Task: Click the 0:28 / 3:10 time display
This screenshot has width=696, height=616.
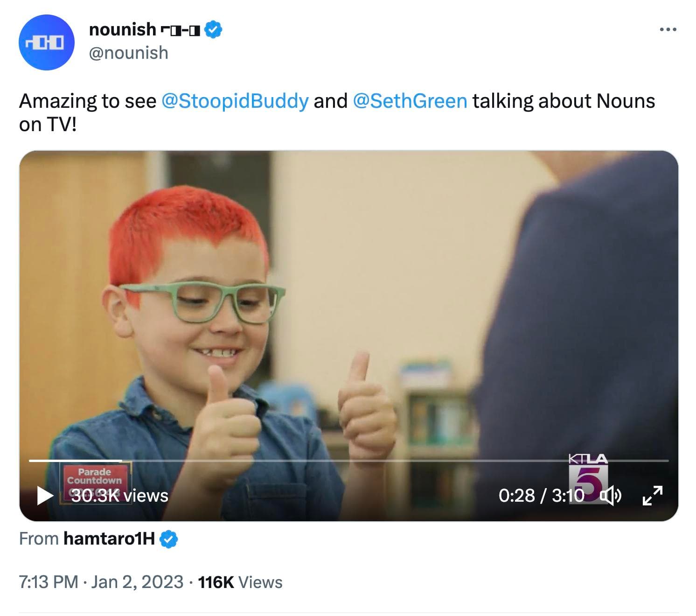Action: [x=541, y=495]
